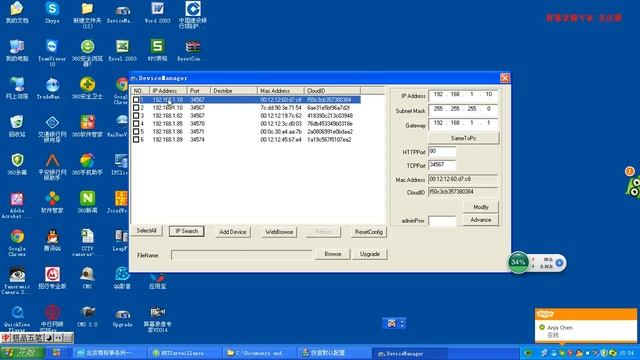Open the Upgrade desktop shortcut

point(122,318)
